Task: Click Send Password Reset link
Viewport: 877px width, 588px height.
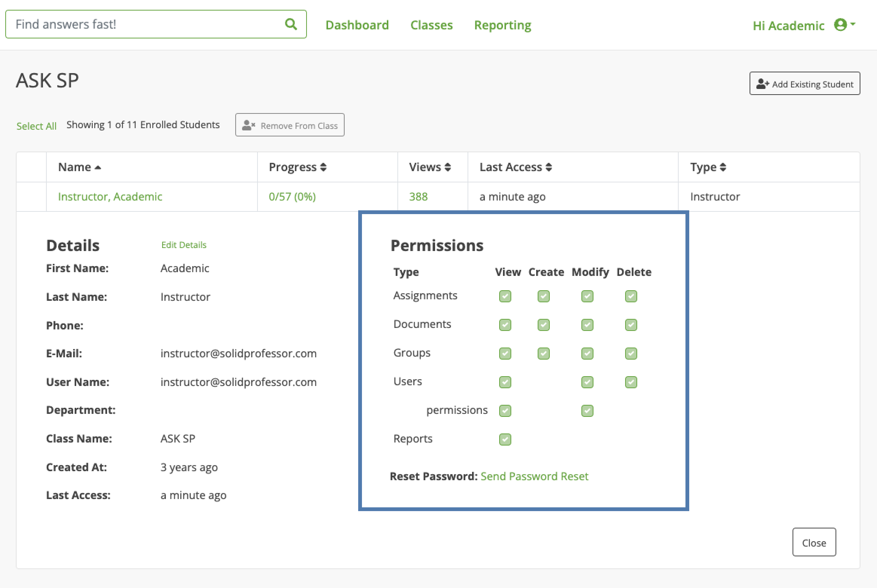Action: pyautogui.click(x=534, y=476)
